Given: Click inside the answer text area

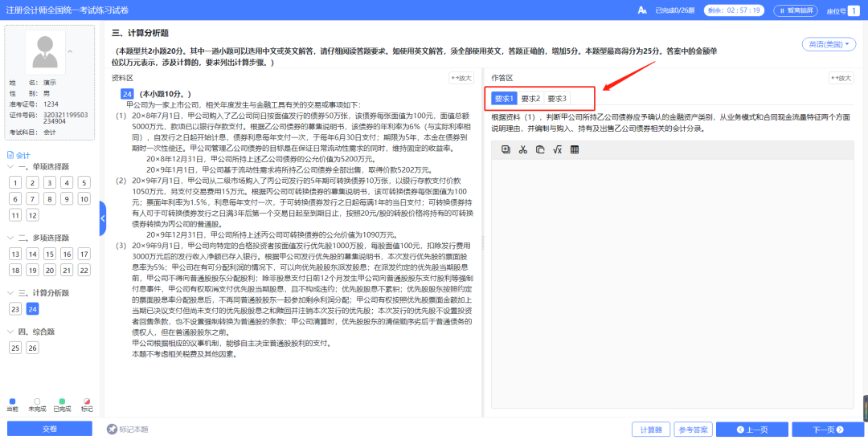Looking at the screenshot, I should click(673, 283).
